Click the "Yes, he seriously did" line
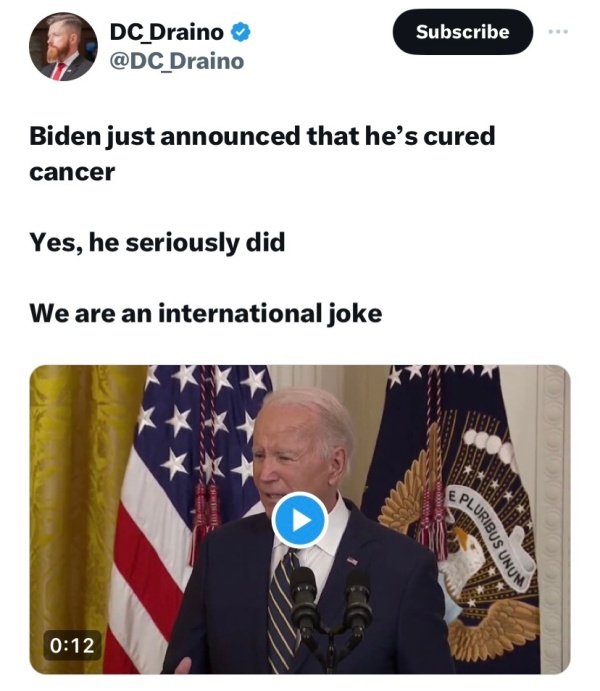The width and height of the screenshot is (600, 691). coord(157,241)
